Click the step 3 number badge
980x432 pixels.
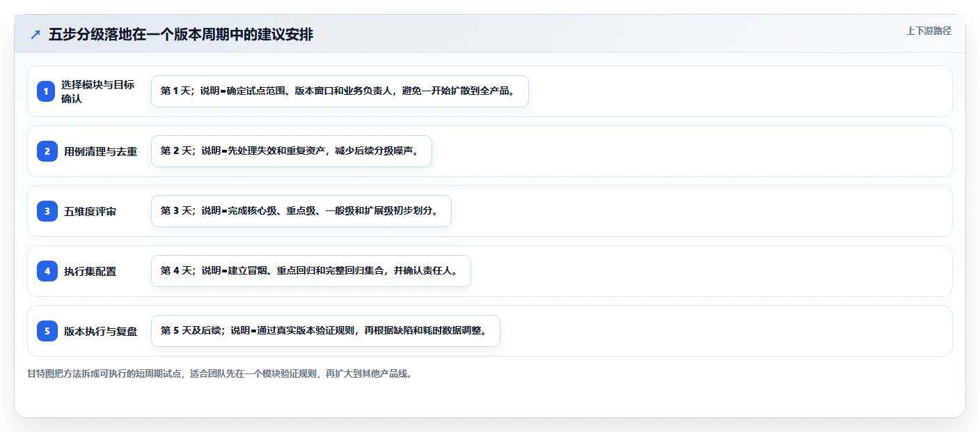pos(47,211)
